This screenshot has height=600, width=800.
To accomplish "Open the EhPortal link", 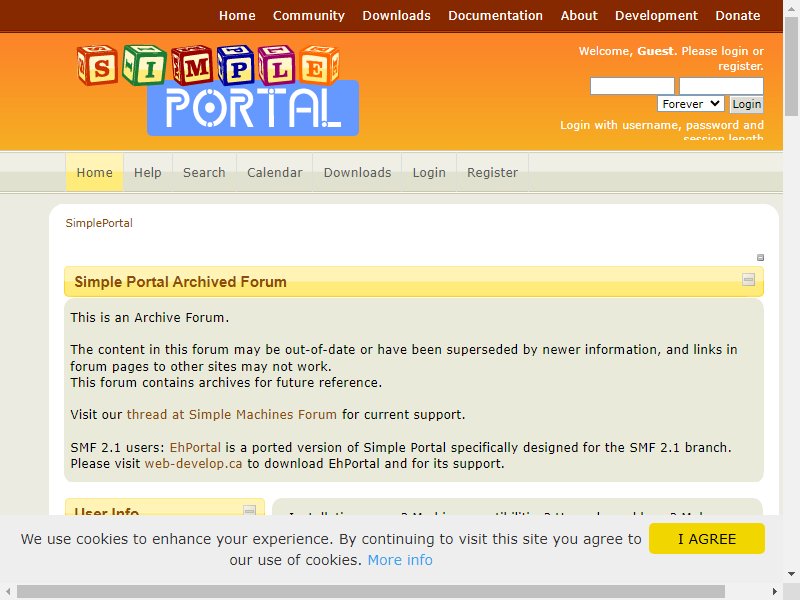I will click(x=195, y=447).
